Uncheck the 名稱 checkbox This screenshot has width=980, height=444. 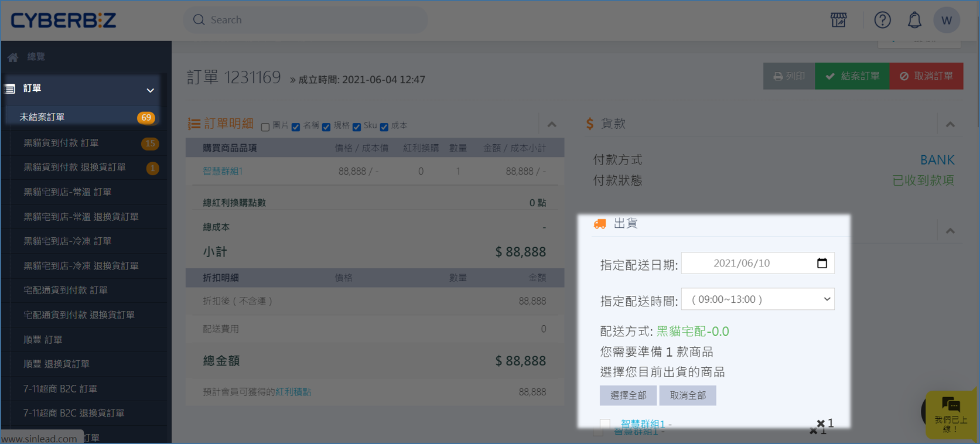point(296,127)
